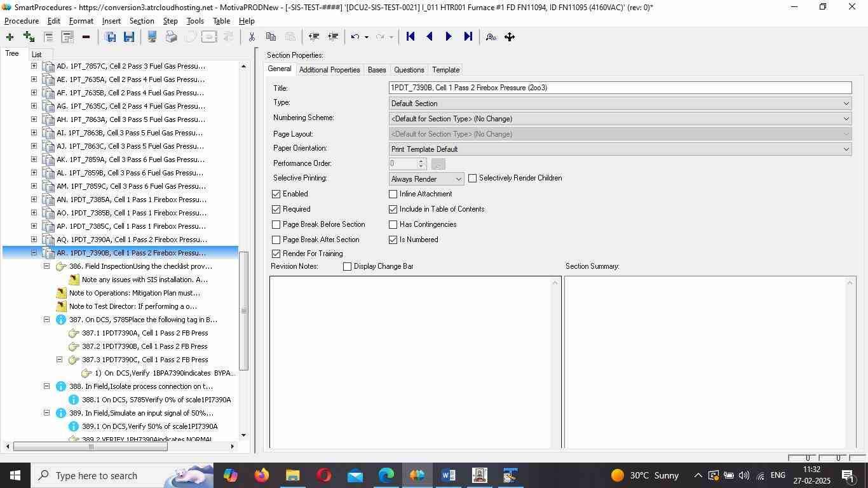Click the decrease indent toolbar icon
The width and height of the screenshot is (868, 488).
313,37
